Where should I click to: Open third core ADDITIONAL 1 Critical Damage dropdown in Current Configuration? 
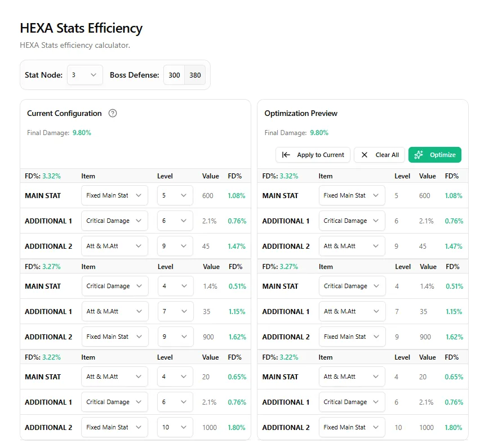[114, 402]
